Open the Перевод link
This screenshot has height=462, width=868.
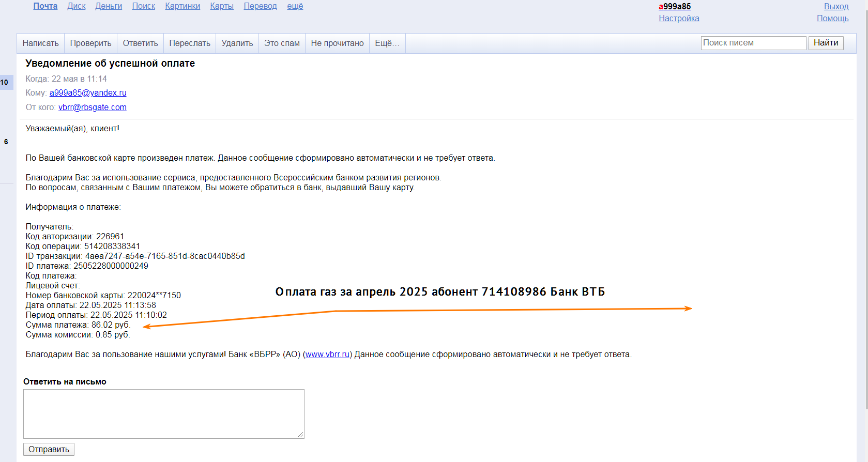261,6
